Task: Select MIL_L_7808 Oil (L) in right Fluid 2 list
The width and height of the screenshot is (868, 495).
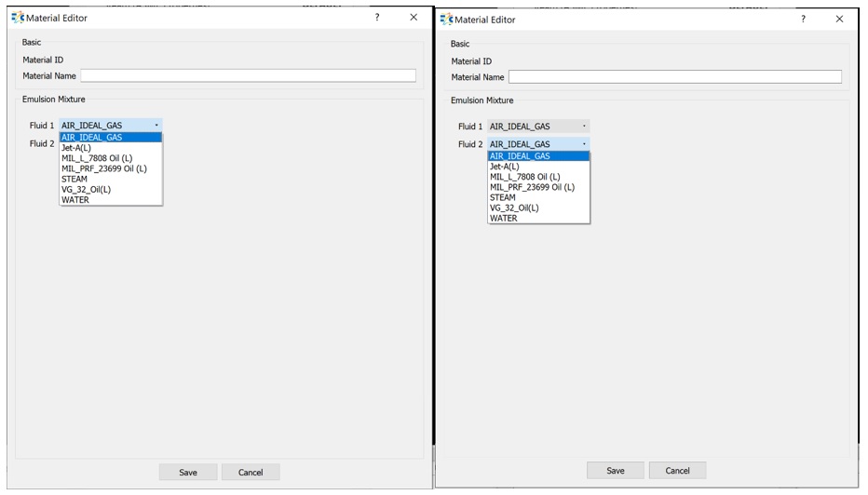Action: [524, 177]
